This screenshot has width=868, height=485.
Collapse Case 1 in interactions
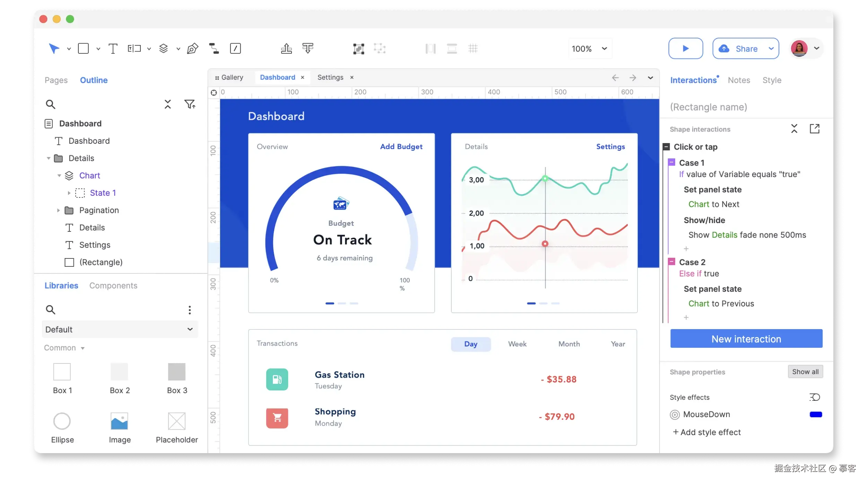(672, 162)
